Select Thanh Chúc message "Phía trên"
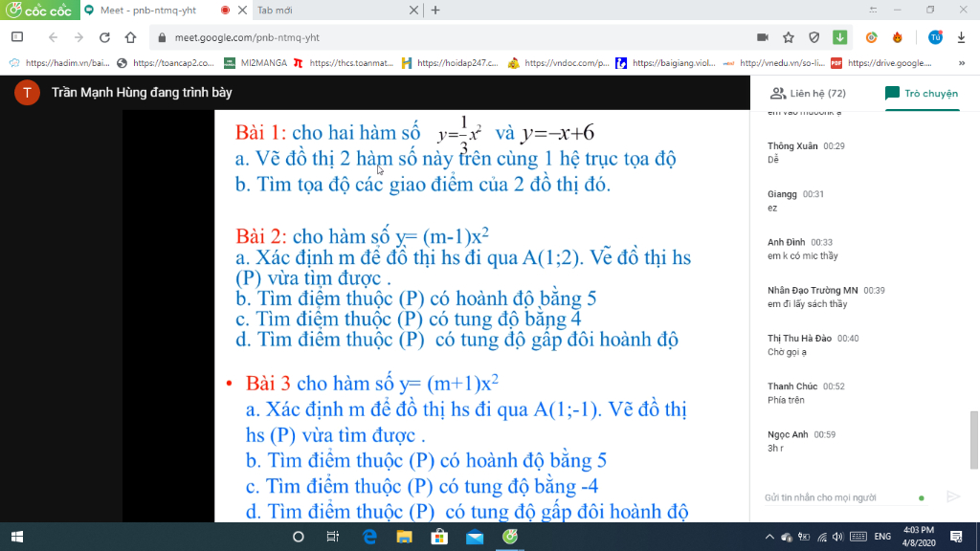The image size is (980, 551). [x=806, y=393]
